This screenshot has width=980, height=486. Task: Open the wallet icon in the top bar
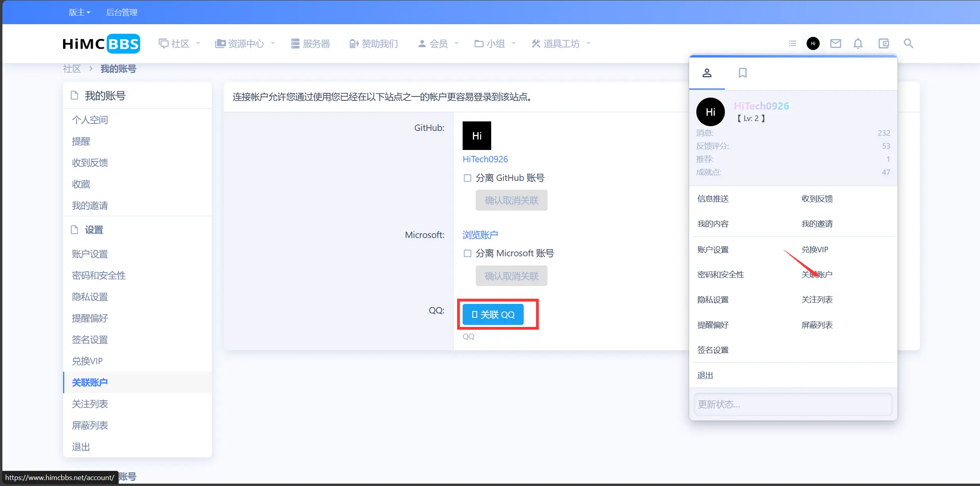[884, 43]
